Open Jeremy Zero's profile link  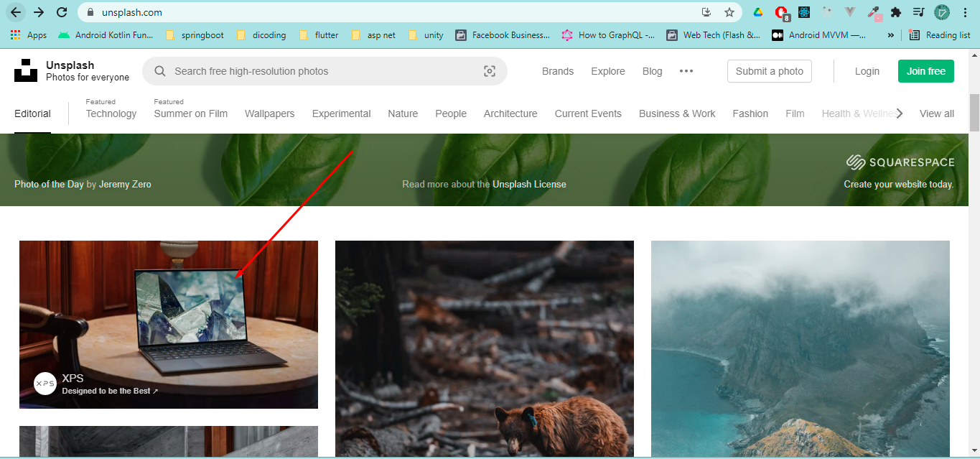[x=125, y=185]
